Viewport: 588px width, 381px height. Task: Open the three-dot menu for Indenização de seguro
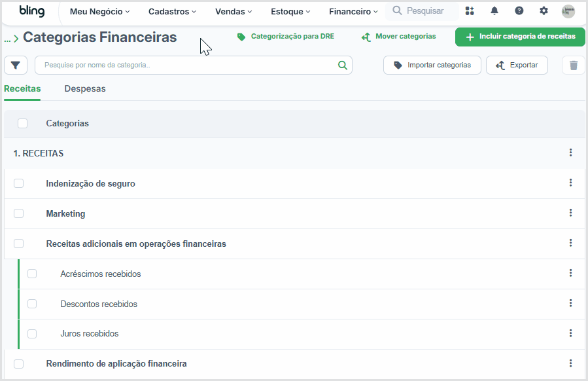(570, 183)
